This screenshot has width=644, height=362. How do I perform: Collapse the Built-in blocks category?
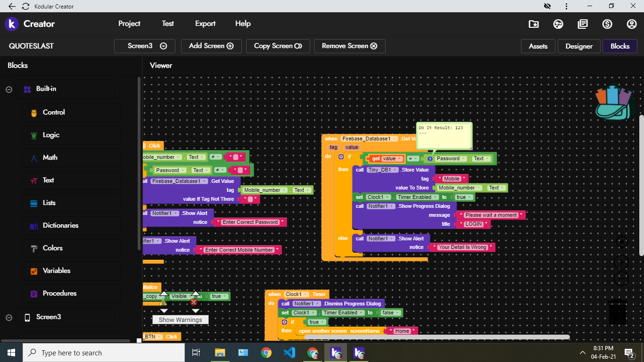coord(8,89)
